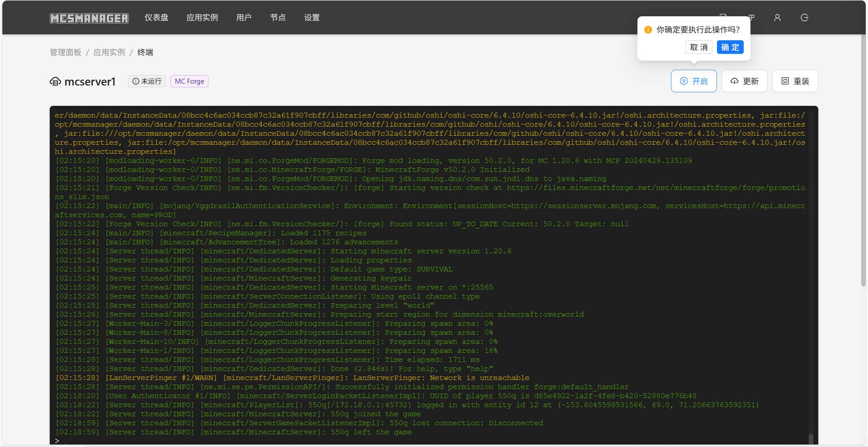Open 应用实例 in the top navigation bar
Image resolution: width=868 pixels, height=447 pixels.
coord(202,18)
